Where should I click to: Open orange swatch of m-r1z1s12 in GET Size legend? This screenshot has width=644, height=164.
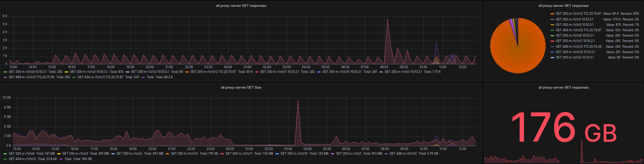point(167,154)
